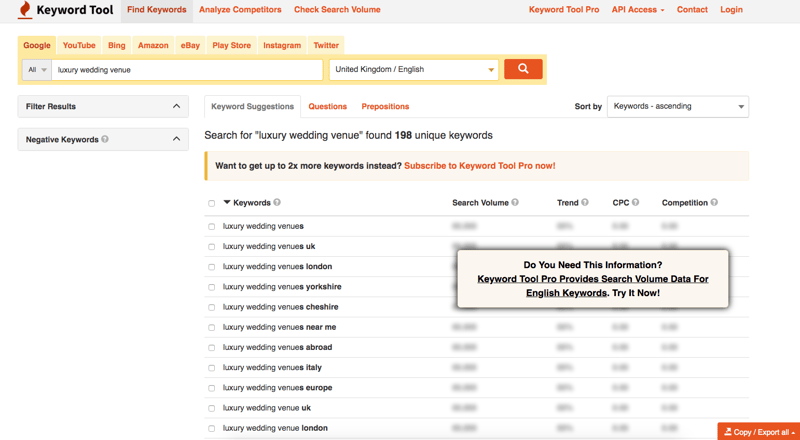This screenshot has width=800, height=440.
Task: Click the orange search magnifier button
Action: click(523, 69)
